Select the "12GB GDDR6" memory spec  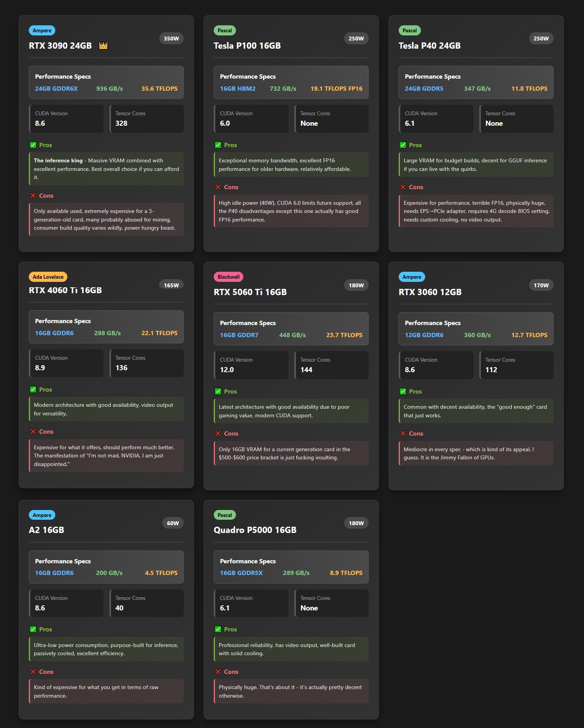tap(424, 335)
